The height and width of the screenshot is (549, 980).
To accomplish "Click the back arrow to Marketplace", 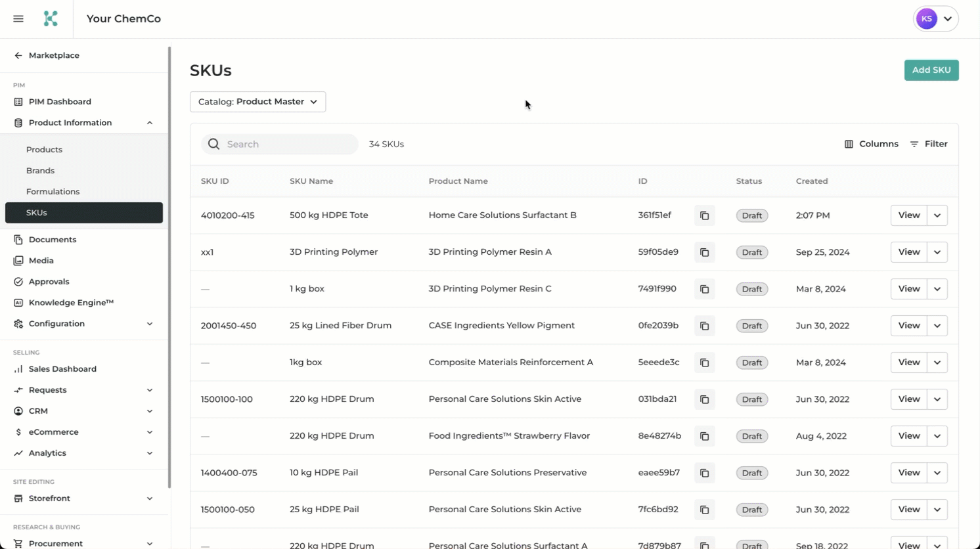I will [18, 56].
